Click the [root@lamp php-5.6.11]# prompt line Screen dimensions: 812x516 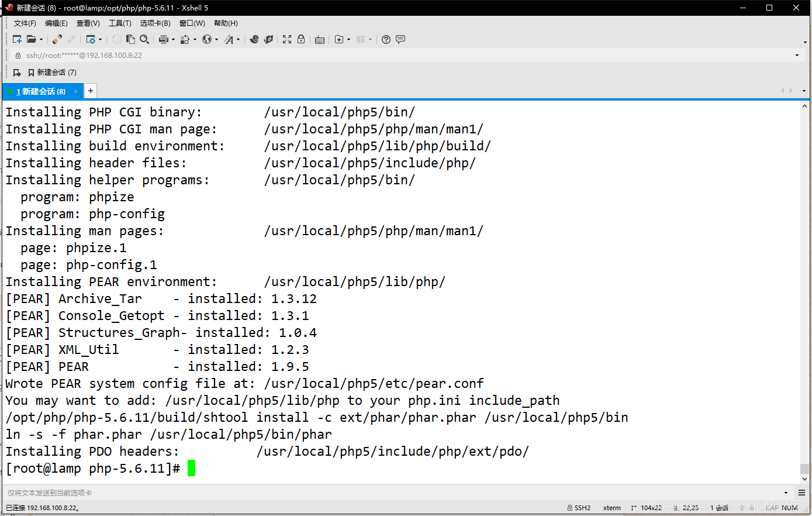(101, 468)
